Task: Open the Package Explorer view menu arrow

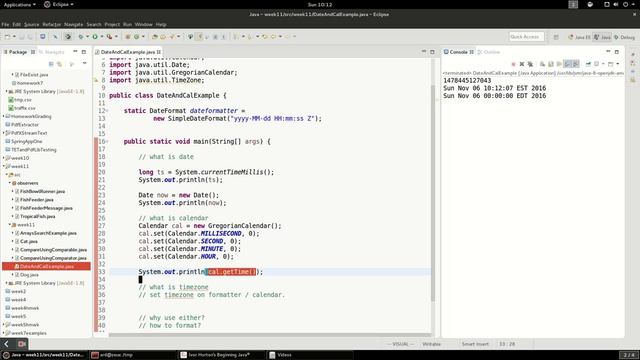Action: tap(84, 64)
